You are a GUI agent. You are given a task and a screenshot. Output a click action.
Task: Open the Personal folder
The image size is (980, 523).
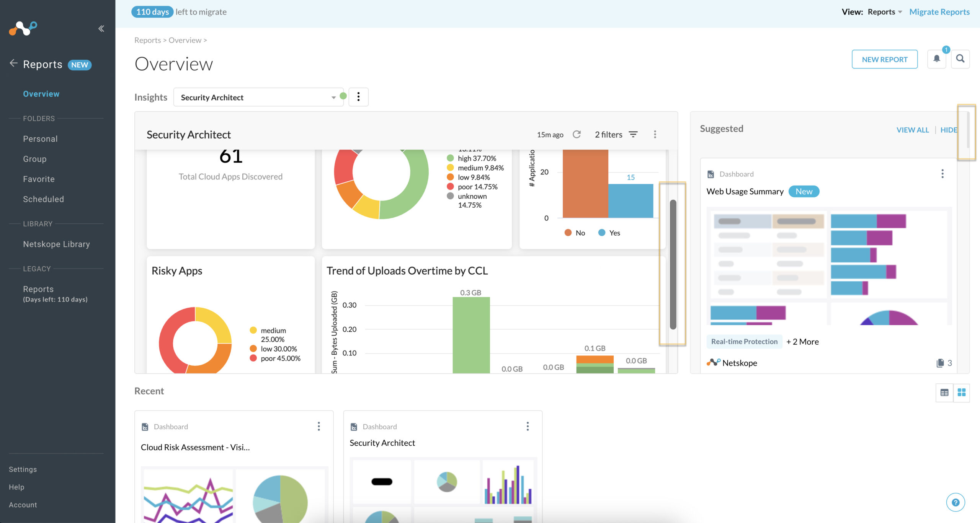(40, 139)
